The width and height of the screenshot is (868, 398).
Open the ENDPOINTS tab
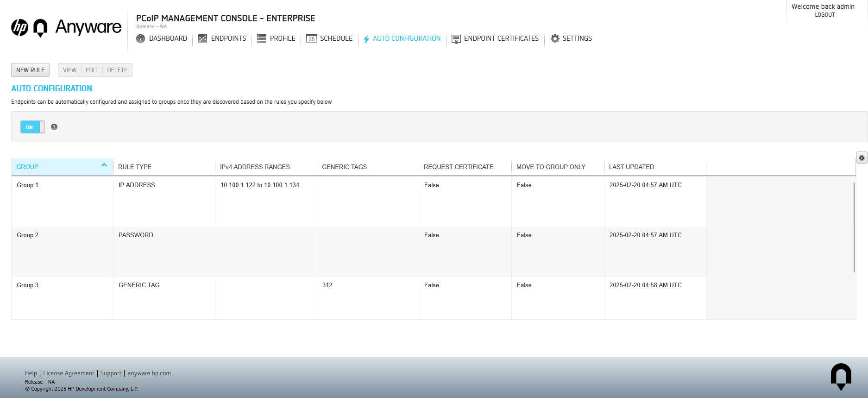[x=222, y=38]
